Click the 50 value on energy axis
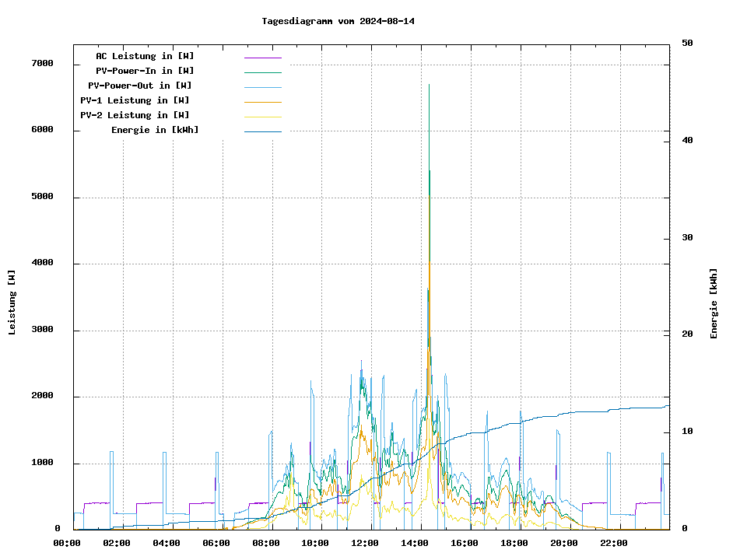Screen dimensions: 747x560 (687, 44)
